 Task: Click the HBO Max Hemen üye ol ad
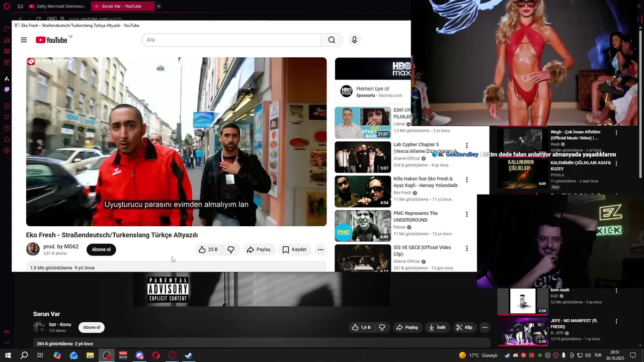(373, 88)
